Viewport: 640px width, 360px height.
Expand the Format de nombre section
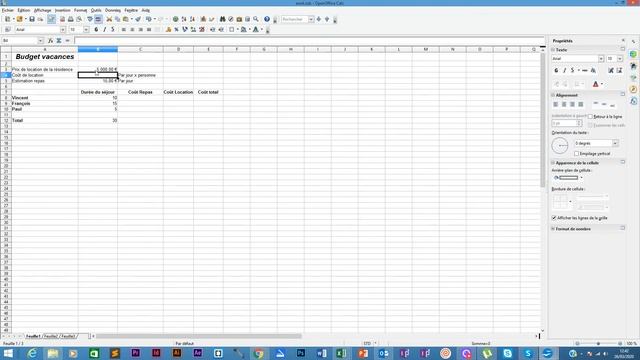pos(553,229)
